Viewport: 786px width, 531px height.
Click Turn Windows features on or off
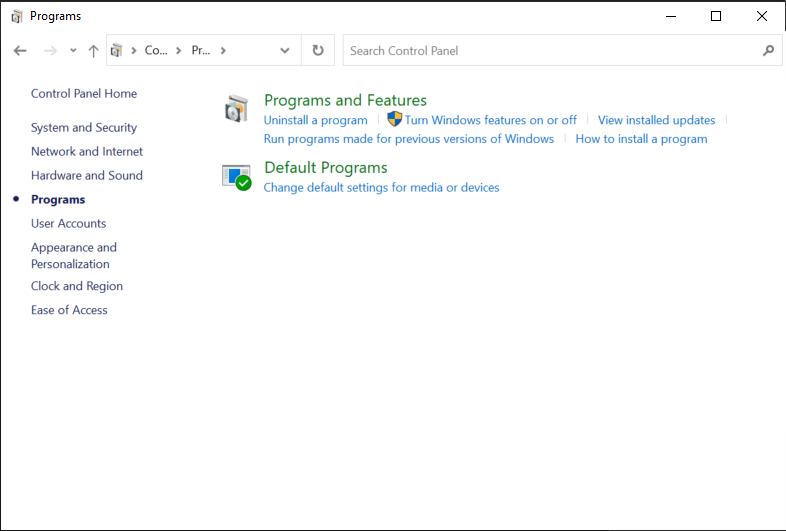pyautogui.click(x=490, y=120)
